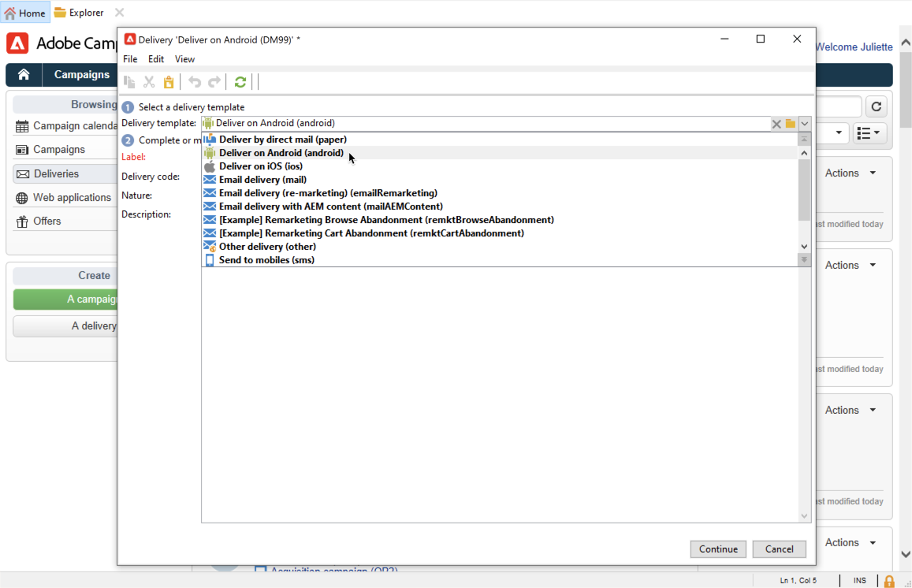Click the Apple icon for iOS delivery
The height and width of the screenshot is (588, 912).
pos(210,166)
